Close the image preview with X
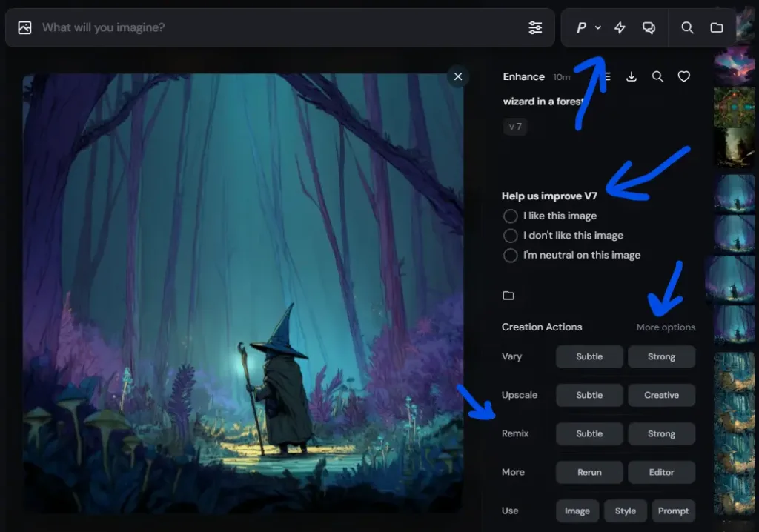This screenshot has height=532, width=759. pos(458,76)
